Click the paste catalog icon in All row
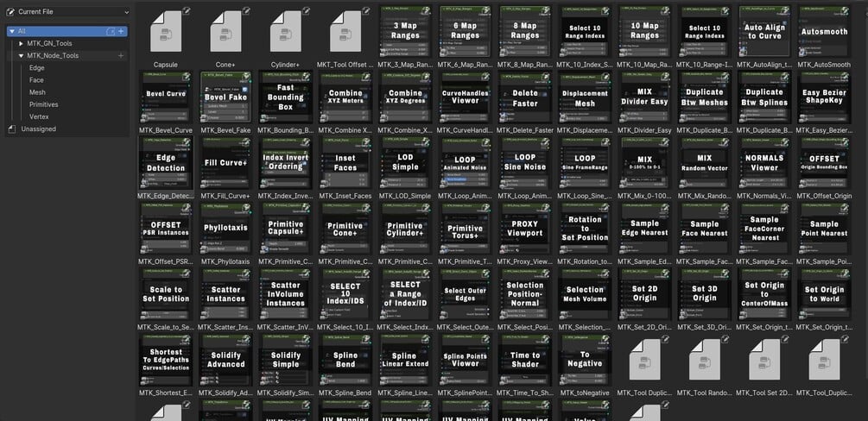This screenshot has height=421, width=868. pos(111,32)
